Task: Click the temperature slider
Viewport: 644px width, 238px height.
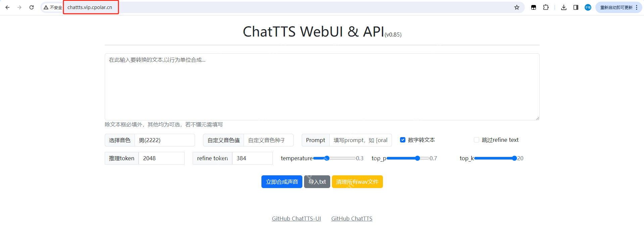Action: [334, 158]
